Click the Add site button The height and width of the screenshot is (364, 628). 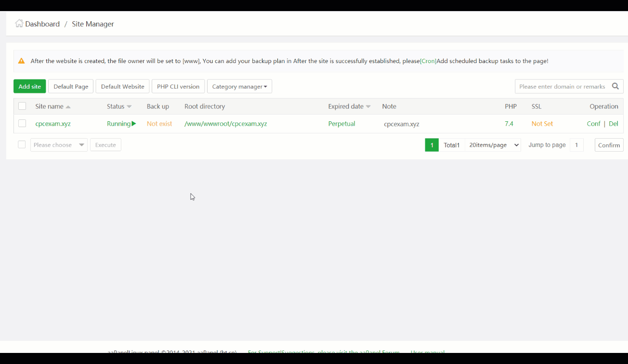click(x=30, y=86)
